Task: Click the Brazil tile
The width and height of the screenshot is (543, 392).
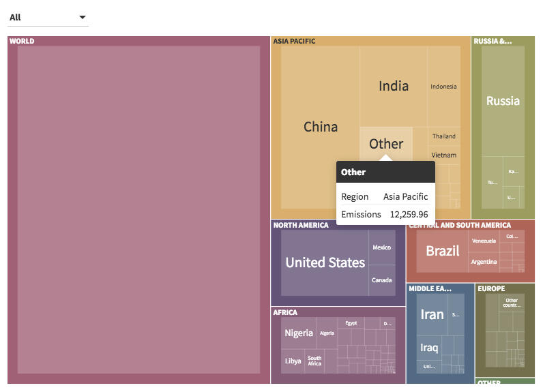Action: pos(443,251)
